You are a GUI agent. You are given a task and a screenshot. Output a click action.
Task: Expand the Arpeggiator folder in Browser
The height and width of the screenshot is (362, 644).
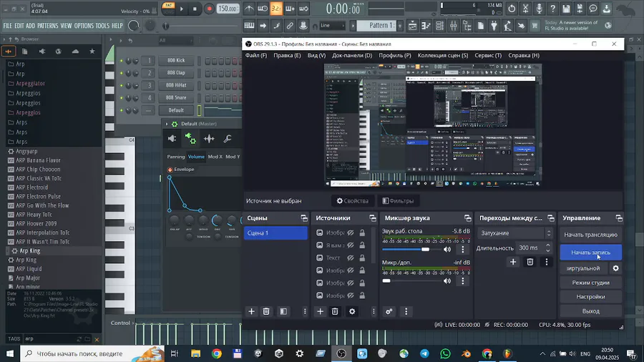(30, 83)
